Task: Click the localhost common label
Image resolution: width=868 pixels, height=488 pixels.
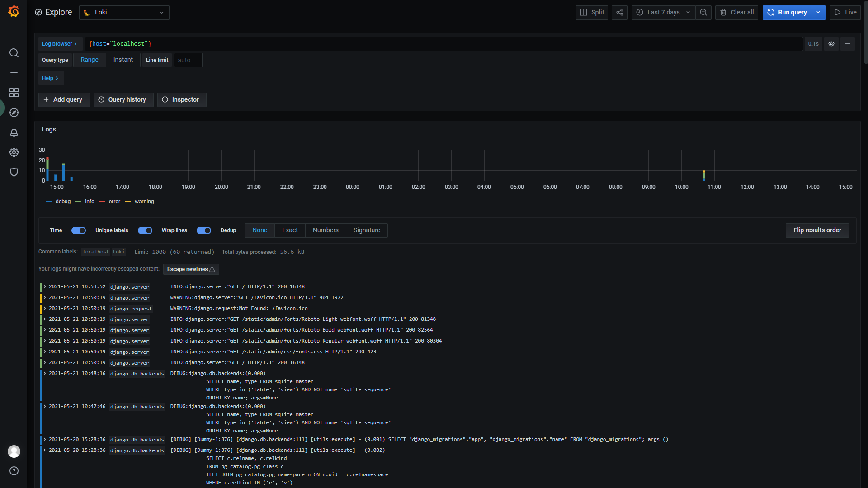Action: pyautogui.click(x=96, y=252)
